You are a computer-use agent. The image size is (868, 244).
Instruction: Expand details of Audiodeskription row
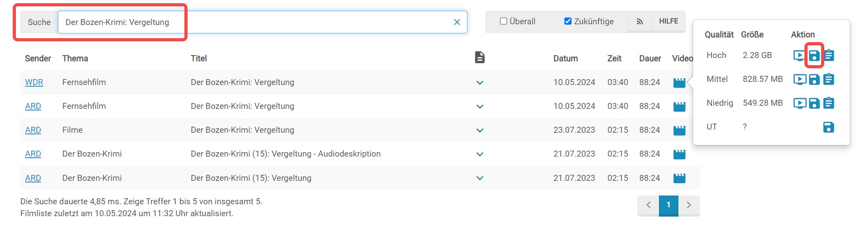(x=480, y=154)
